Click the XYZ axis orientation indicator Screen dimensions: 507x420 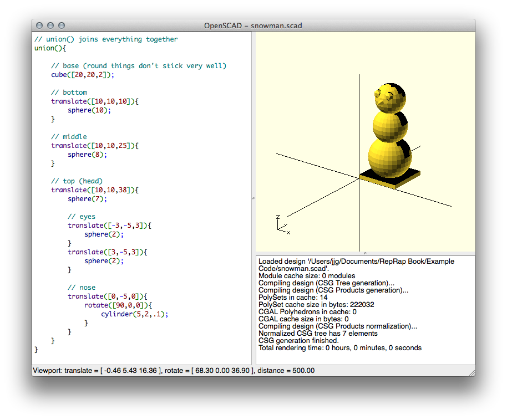pyautogui.click(x=283, y=224)
